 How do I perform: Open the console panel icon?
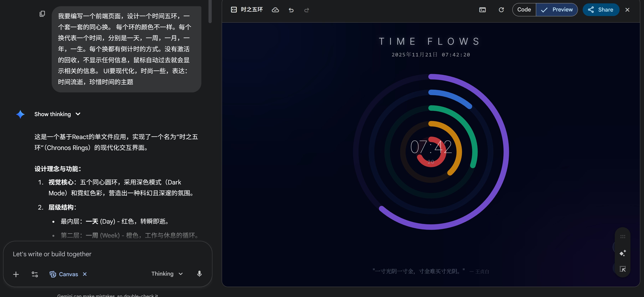point(482,10)
